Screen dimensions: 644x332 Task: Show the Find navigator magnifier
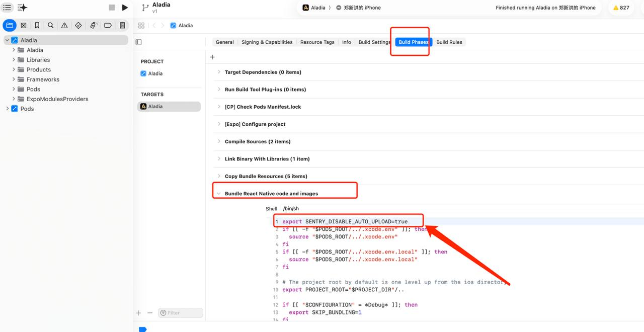[51, 25]
